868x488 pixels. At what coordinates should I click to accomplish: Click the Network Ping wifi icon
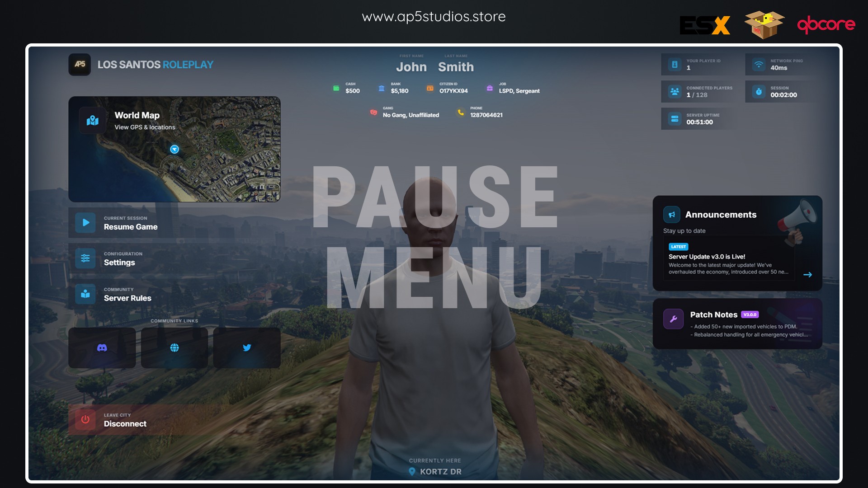(x=759, y=65)
